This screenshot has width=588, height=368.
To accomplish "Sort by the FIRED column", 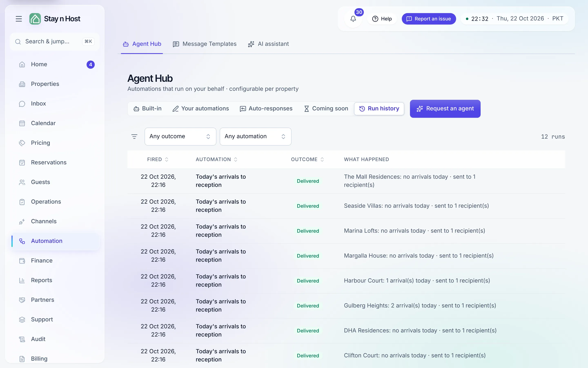I will click(158, 159).
